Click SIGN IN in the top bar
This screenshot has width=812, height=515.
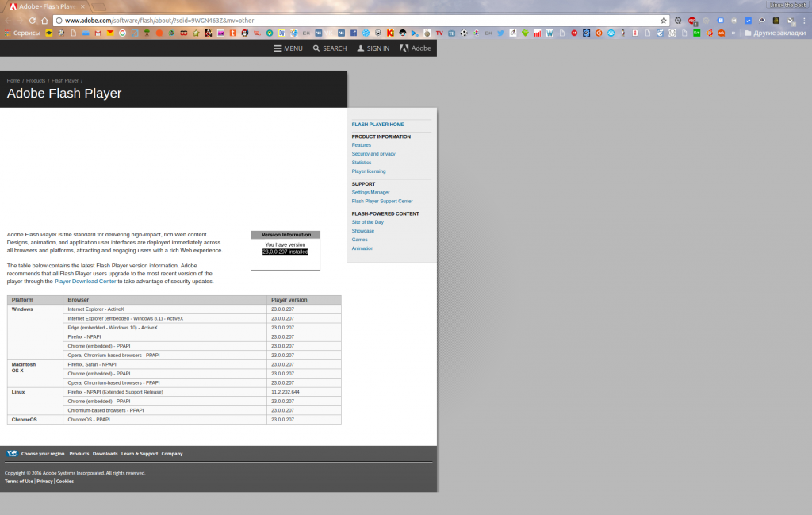click(x=373, y=48)
